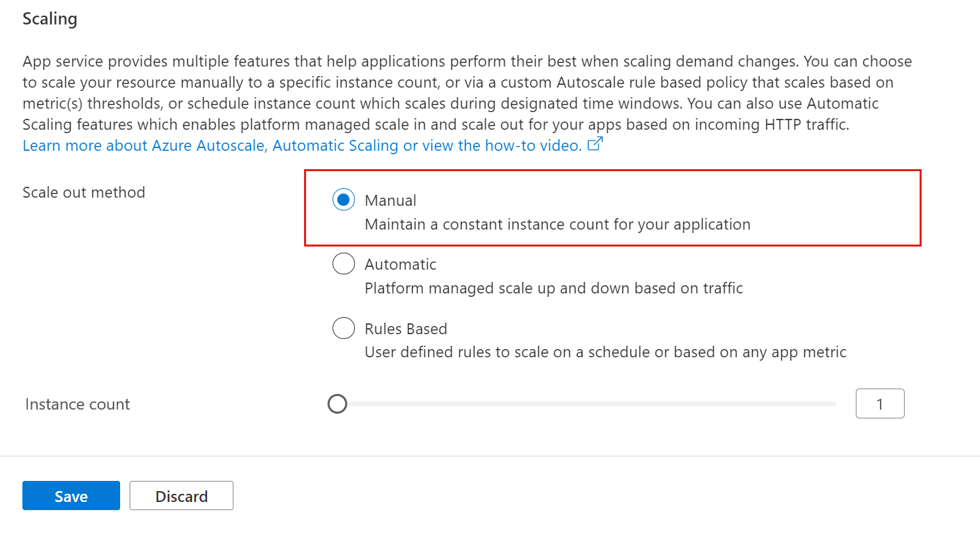Click the Instance count slider handle
This screenshot has width=980, height=540.
(x=337, y=404)
